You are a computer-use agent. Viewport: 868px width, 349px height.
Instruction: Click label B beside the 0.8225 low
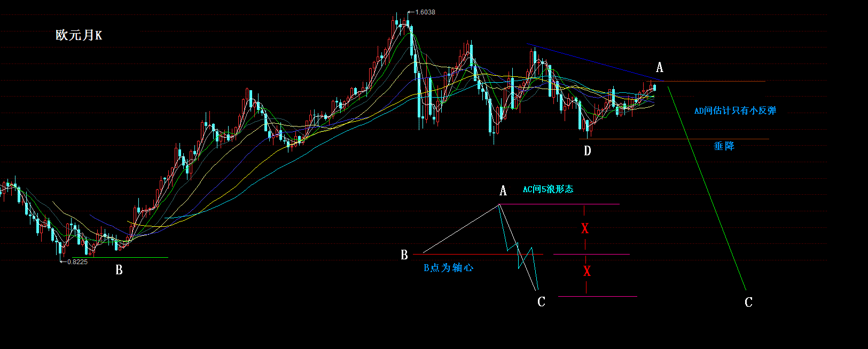click(x=119, y=270)
